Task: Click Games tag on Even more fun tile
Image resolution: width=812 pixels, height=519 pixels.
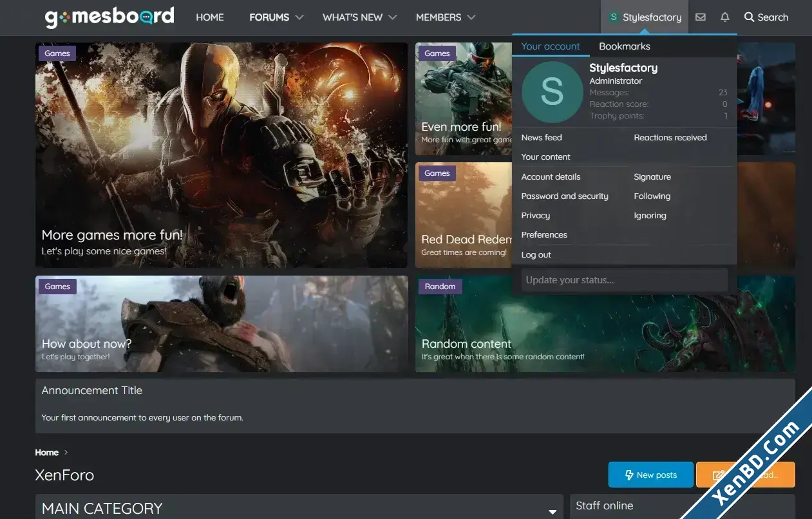Action: pos(437,53)
